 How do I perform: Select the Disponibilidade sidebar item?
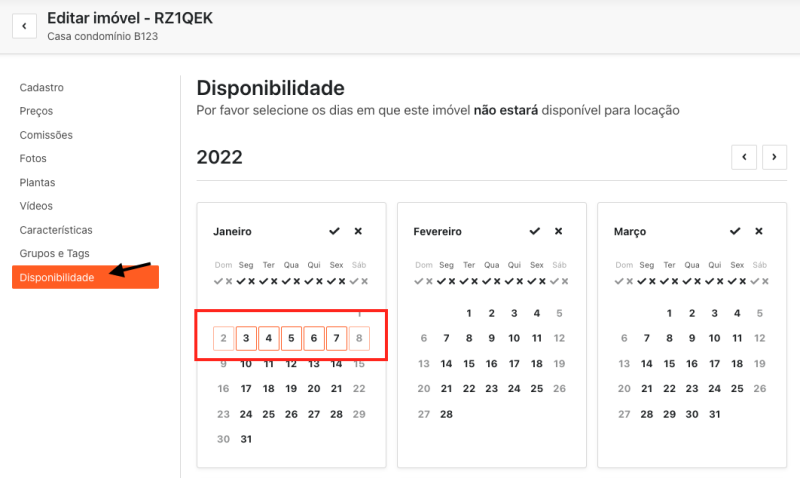57,277
